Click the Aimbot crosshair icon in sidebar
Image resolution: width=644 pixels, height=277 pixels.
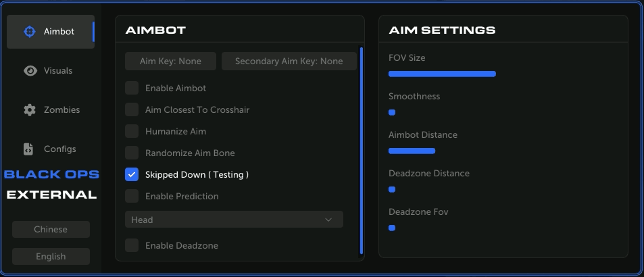coord(29,31)
